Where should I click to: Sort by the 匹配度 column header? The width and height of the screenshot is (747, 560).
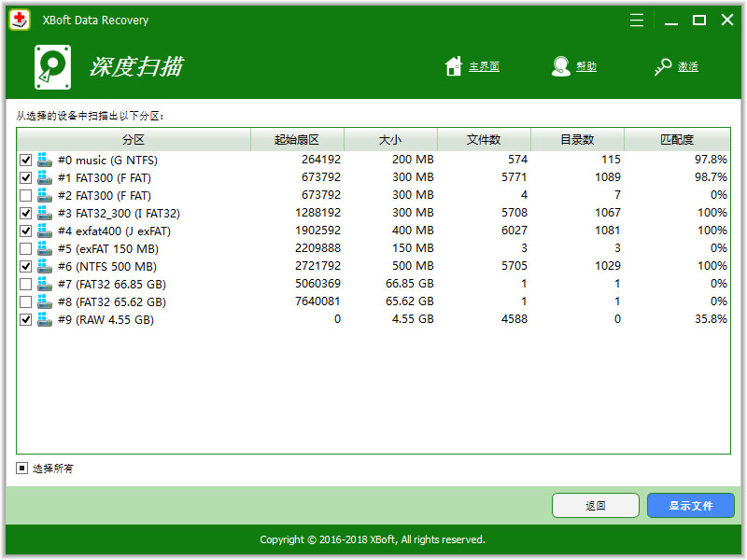(677, 139)
